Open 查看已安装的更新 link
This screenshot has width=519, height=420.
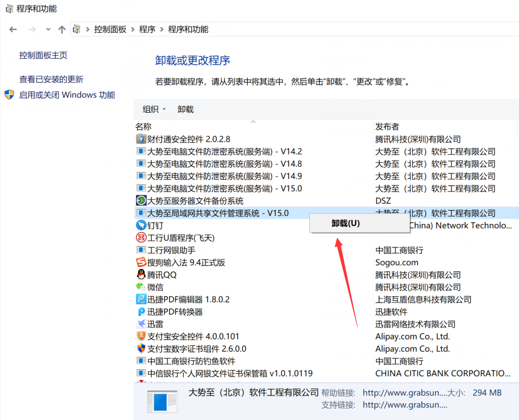coord(51,79)
